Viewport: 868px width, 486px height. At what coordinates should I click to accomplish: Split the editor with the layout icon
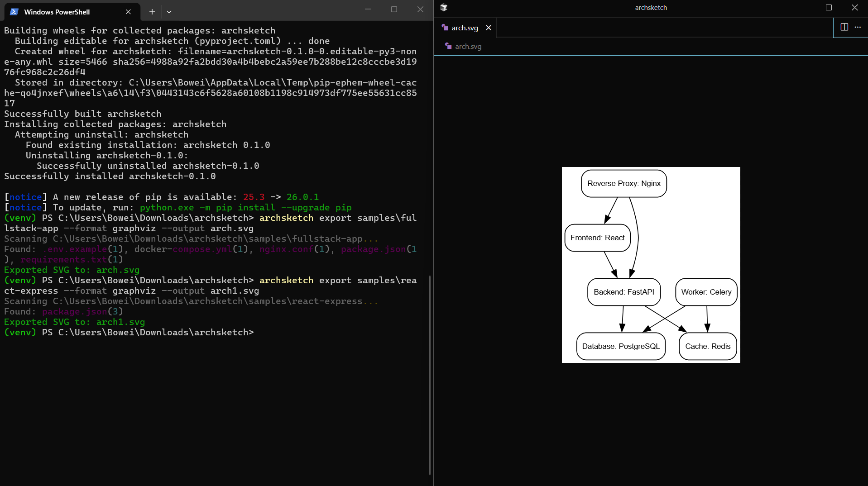click(844, 27)
